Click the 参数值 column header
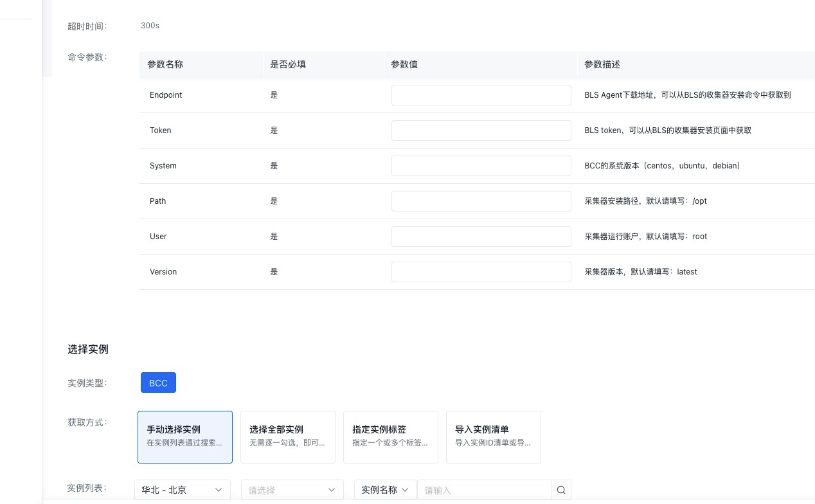The width and height of the screenshot is (815, 504). [404, 64]
